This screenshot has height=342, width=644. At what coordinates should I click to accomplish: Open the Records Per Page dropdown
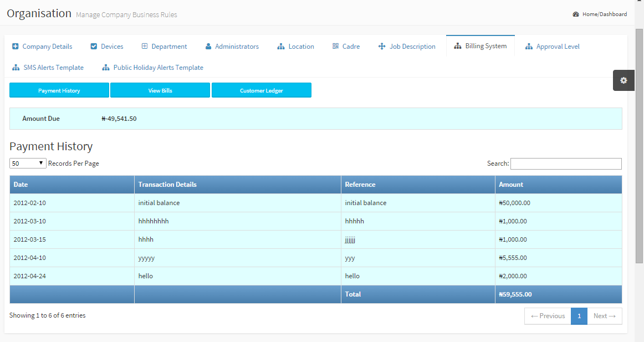tap(28, 164)
